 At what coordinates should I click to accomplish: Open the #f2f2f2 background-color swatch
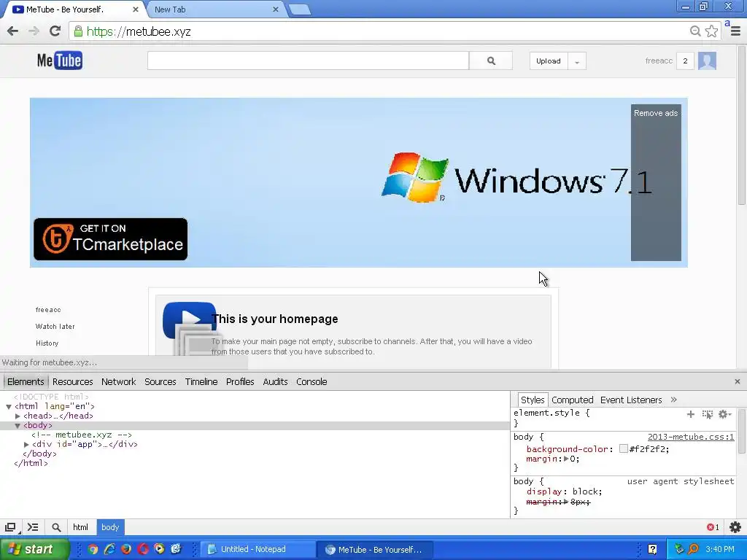(x=623, y=448)
